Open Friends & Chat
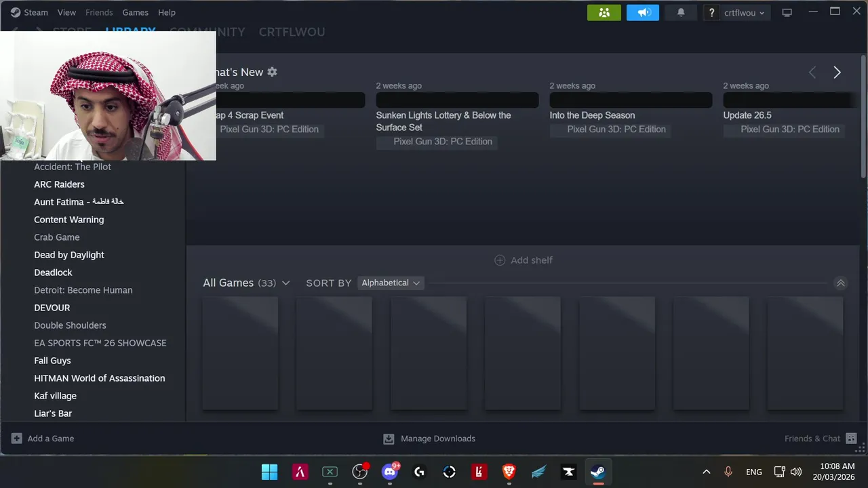868x488 pixels. pyautogui.click(x=821, y=439)
